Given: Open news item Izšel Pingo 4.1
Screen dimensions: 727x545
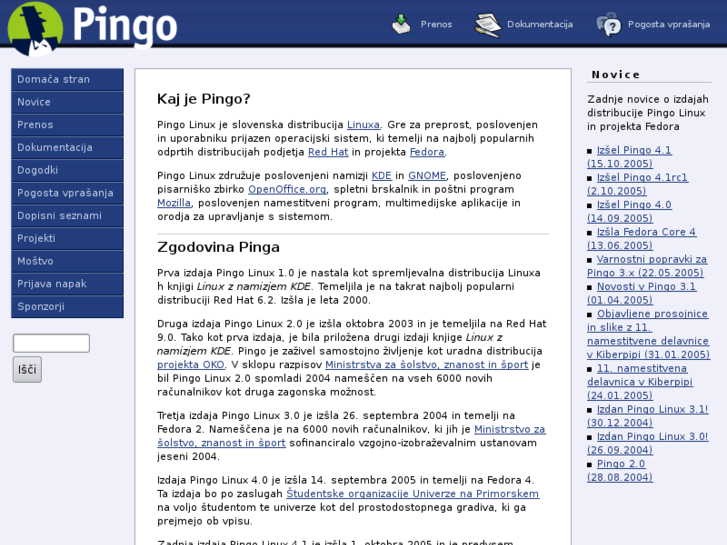Looking at the screenshot, I should [634, 150].
